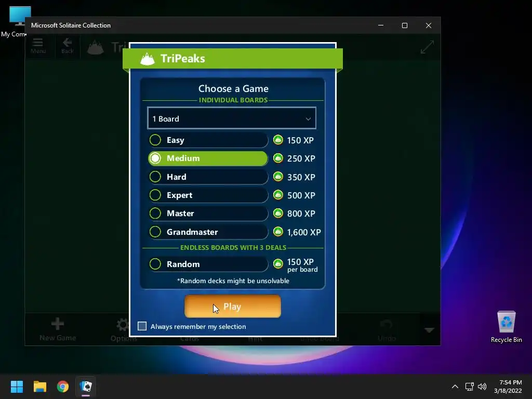
Task: Click the XP badge icon beside 150 XP per board
Action: [278, 263]
